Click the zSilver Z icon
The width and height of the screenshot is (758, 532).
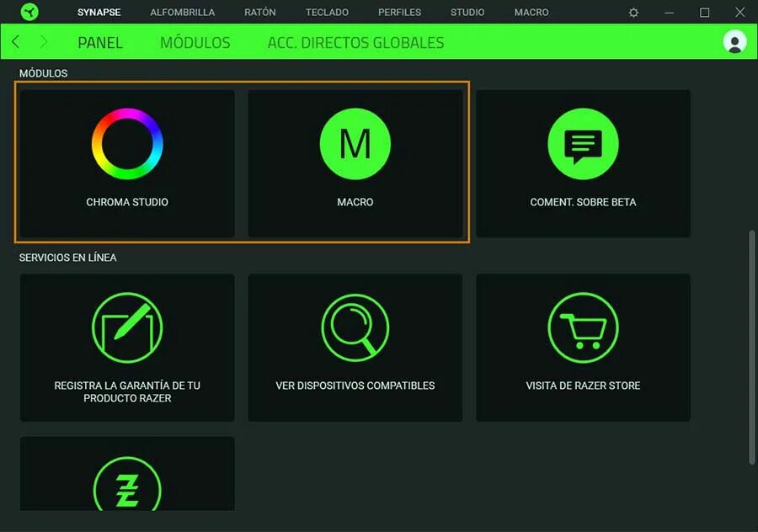tap(127, 484)
